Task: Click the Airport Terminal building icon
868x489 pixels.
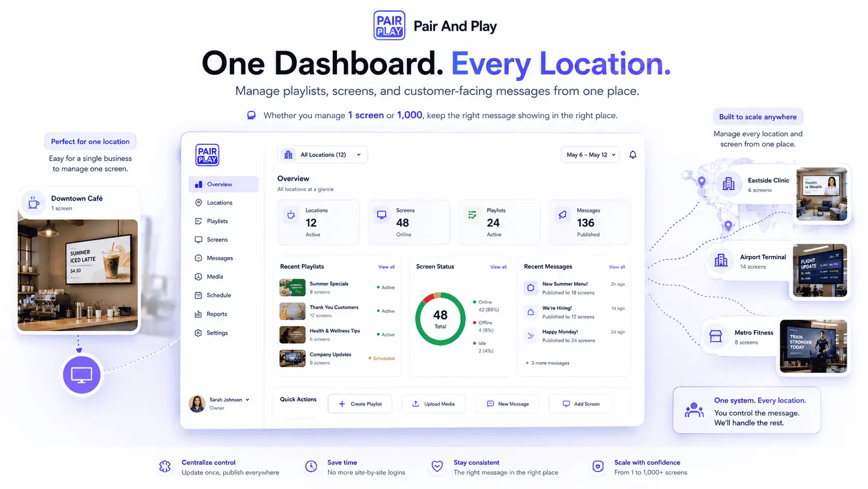Action: (721, 260)
